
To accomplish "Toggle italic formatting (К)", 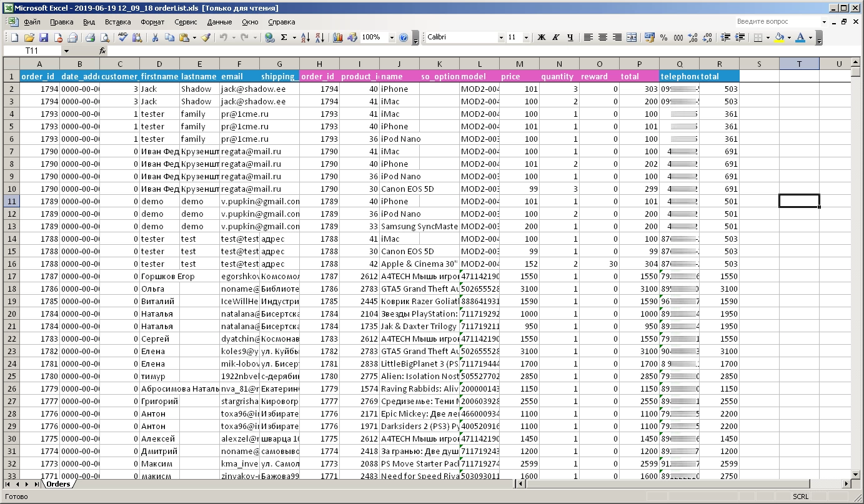I will [x=556, y=37].
